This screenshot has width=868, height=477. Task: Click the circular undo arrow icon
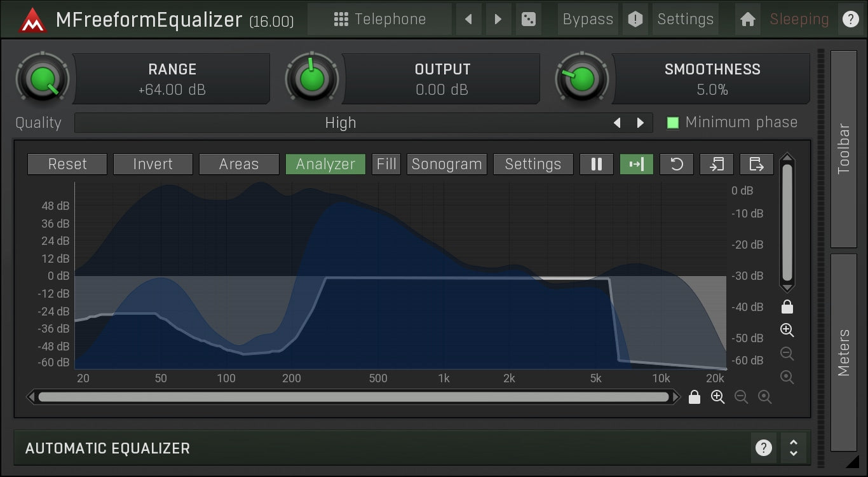(x=677, y=164)
